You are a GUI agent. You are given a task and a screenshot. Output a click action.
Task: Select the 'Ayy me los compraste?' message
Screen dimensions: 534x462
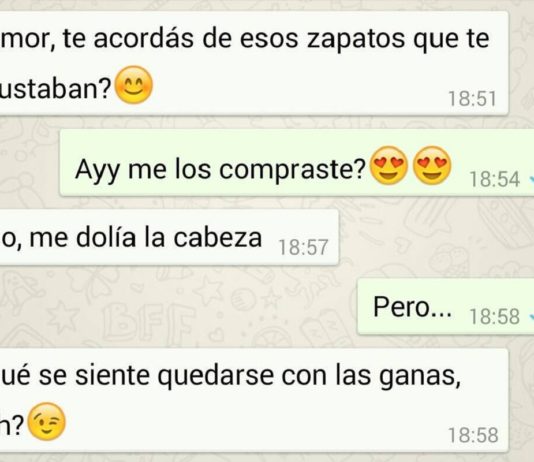(297, 163)
